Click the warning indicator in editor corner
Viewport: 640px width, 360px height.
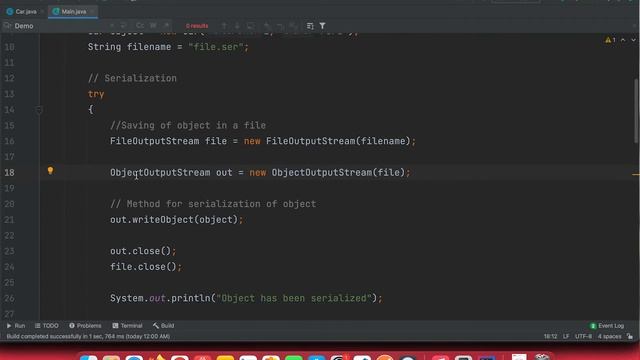[610, 40]
